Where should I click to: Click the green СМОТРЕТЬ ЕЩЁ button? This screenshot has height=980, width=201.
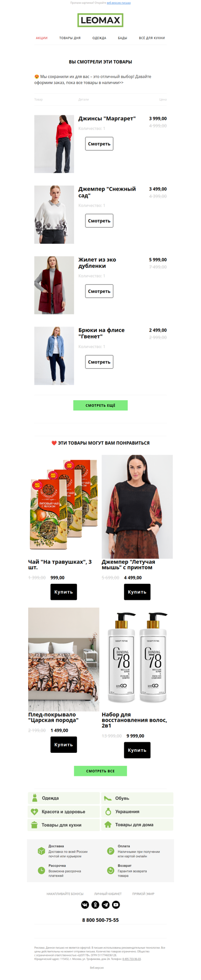click(x=100, y=405)
